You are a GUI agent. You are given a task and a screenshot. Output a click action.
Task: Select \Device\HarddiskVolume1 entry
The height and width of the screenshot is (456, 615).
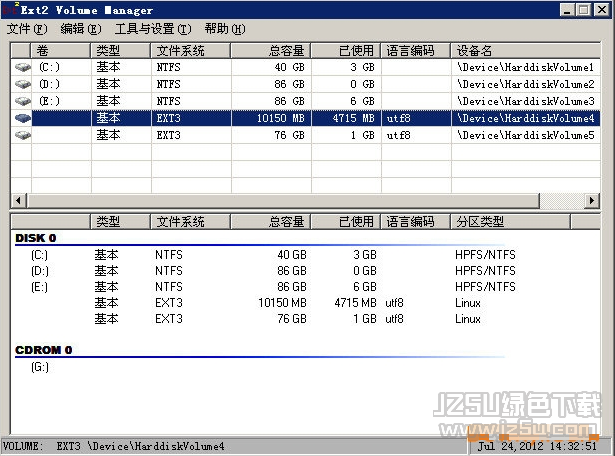click(x=525, y=67)
